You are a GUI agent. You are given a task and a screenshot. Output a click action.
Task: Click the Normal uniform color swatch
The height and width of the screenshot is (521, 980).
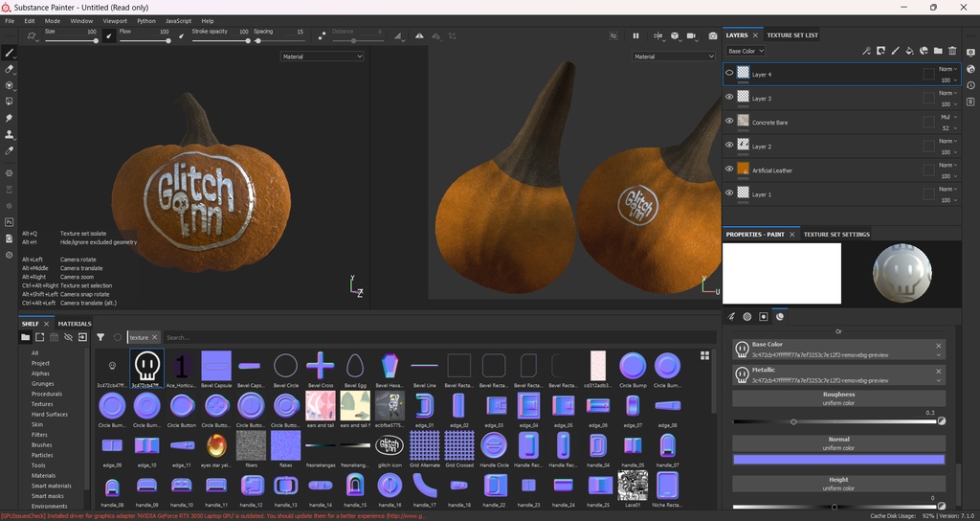pyautogui.click(x=838, y=460)
